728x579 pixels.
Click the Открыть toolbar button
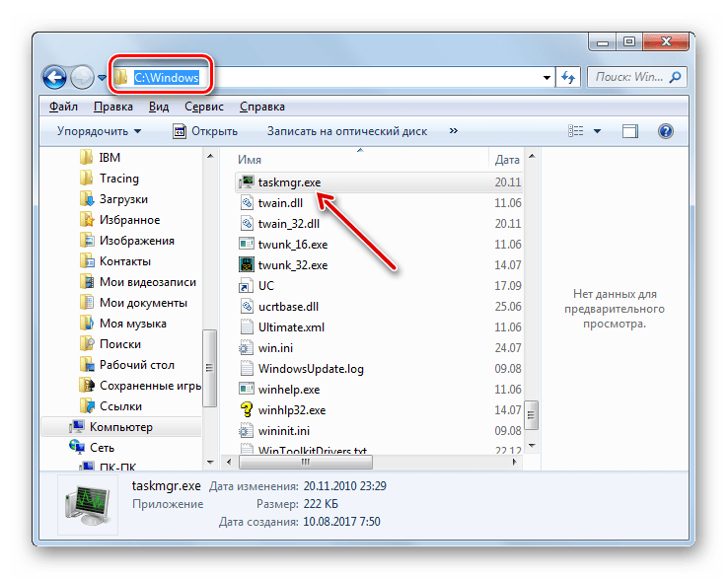click(205, 131)
